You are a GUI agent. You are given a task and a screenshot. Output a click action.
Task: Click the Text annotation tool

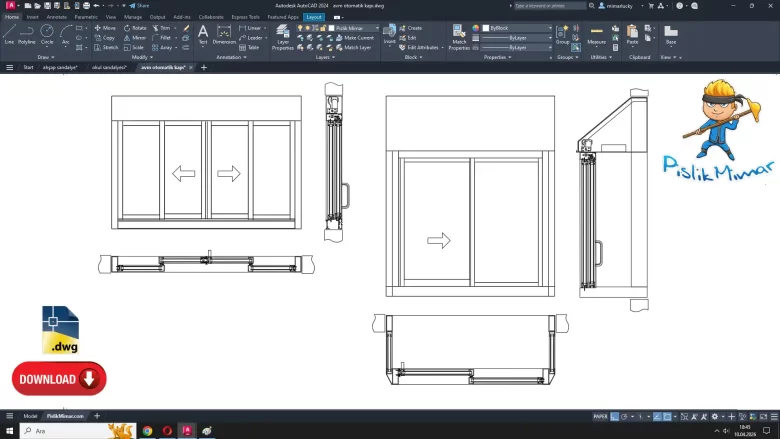[203, 33]
